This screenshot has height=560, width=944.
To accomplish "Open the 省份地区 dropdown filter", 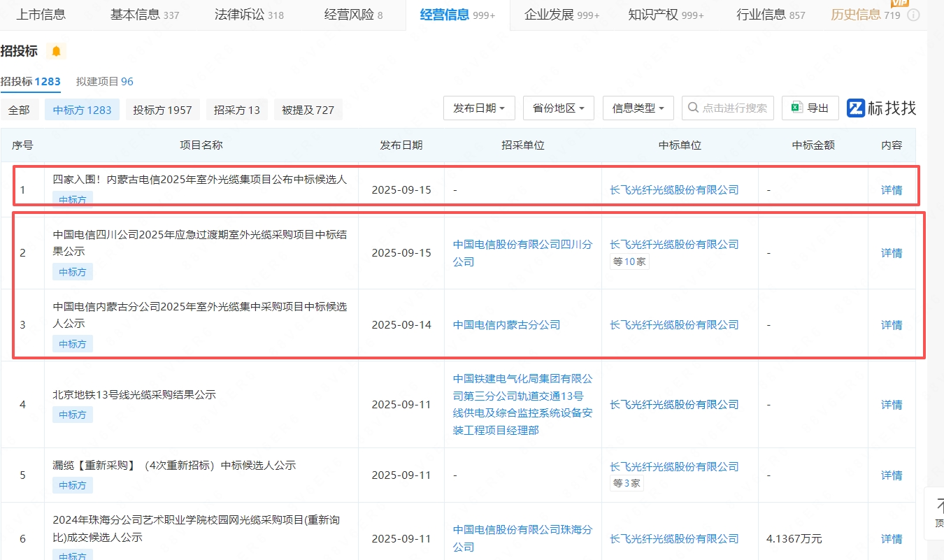I will pos(559,108).
